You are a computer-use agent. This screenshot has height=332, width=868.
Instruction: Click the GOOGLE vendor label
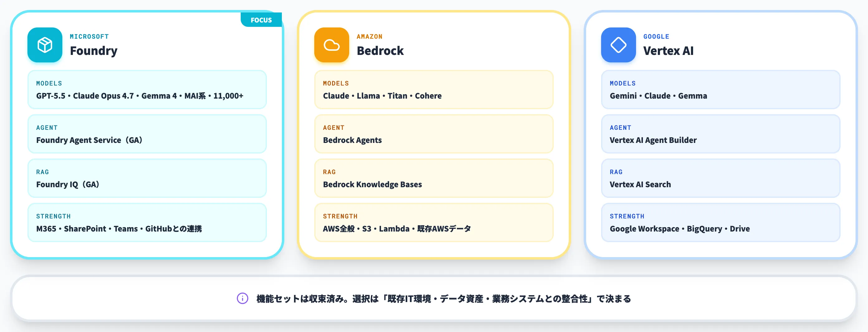tap(656, 37)
